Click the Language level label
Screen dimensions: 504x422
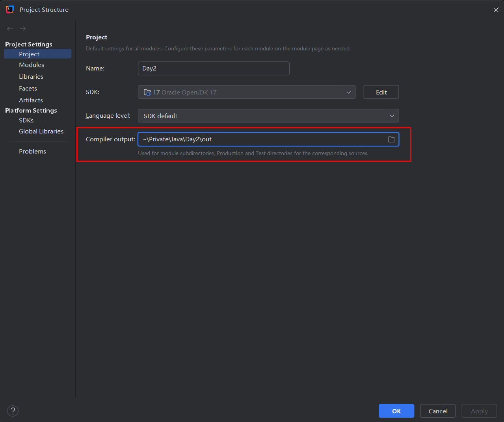click(108, 116)
